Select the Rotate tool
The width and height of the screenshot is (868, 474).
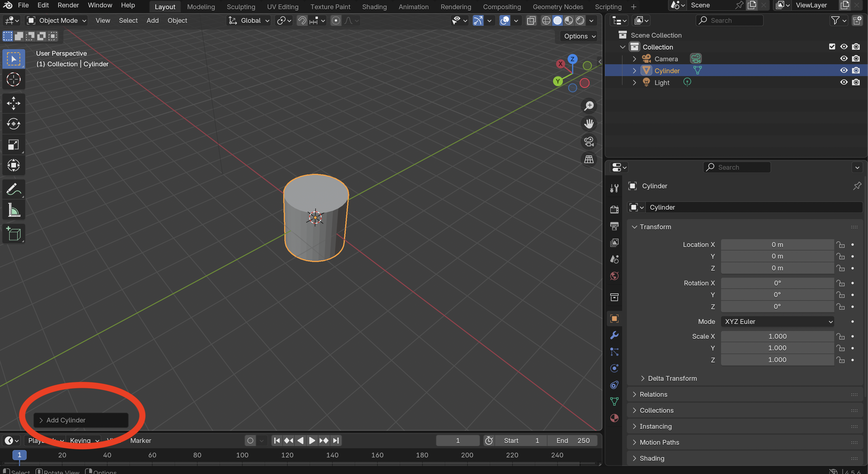(13, 124)
